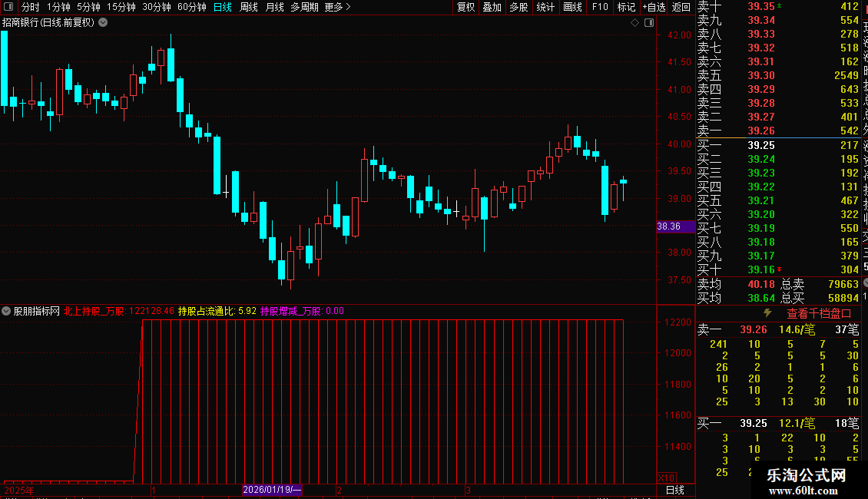Click 卖三 price 39.28 row
868x499 pixels.
(778, 103)
